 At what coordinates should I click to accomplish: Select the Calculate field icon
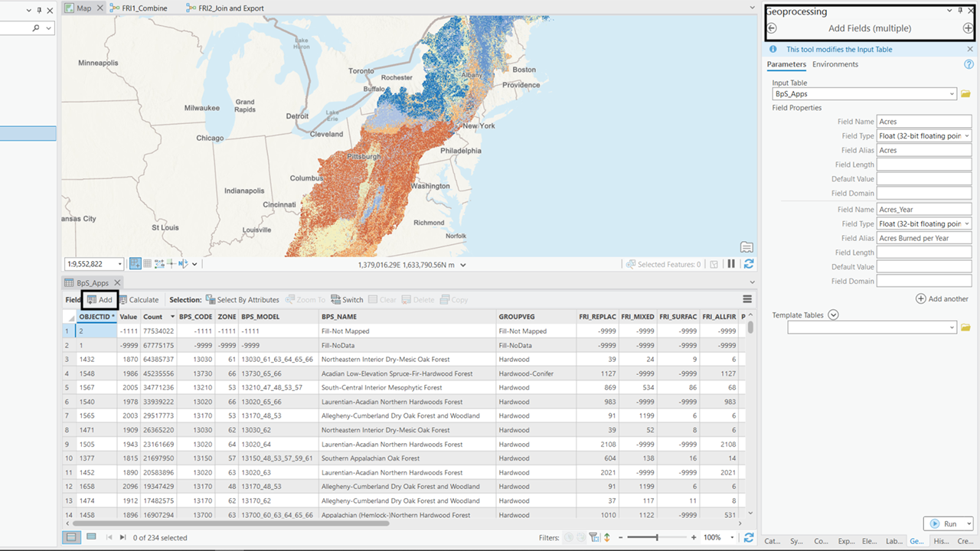(x=124, y=299)
